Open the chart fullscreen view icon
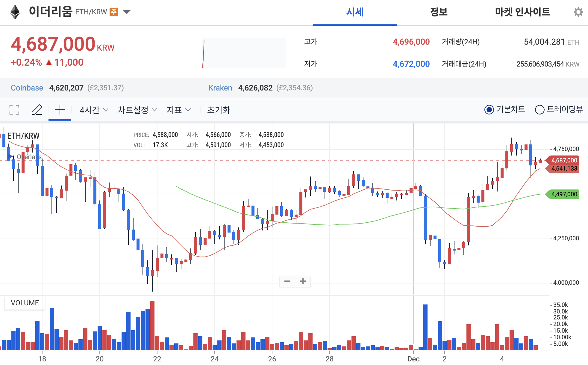 (x=14, y=110)
